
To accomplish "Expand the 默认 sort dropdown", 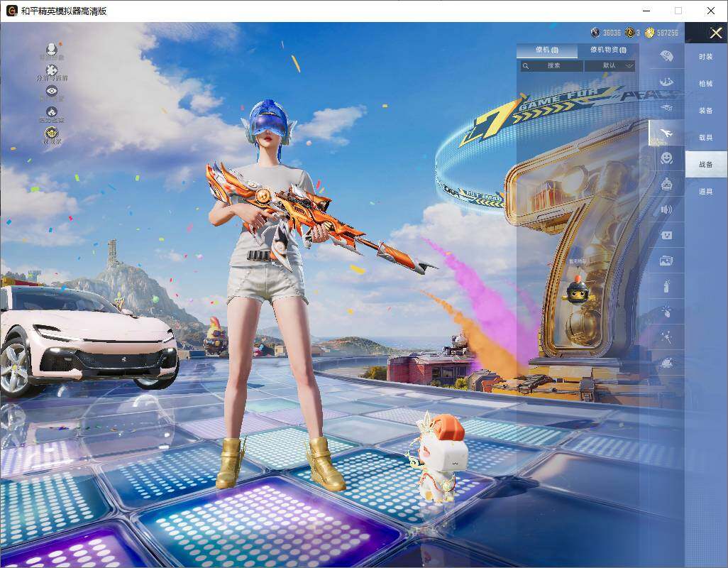I will tap(610, 66).
